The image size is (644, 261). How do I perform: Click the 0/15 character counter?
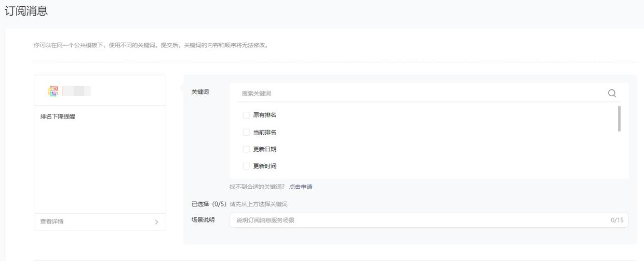(x=616, y=220)
